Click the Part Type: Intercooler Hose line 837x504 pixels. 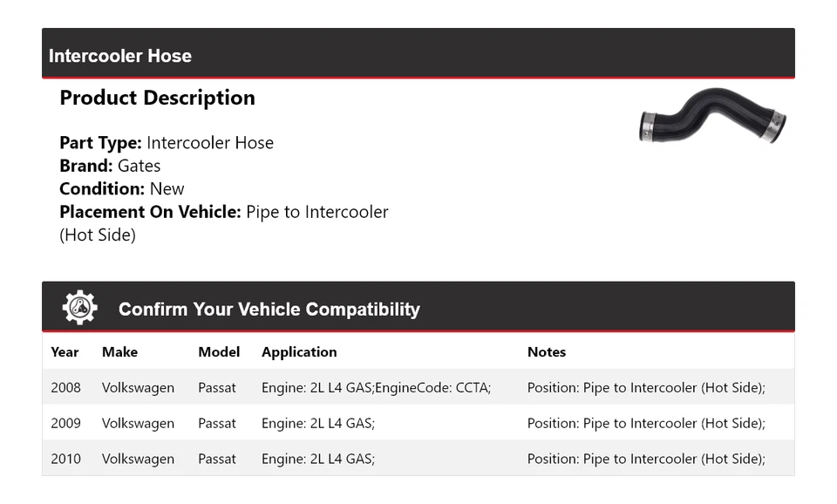pos(167,143)
